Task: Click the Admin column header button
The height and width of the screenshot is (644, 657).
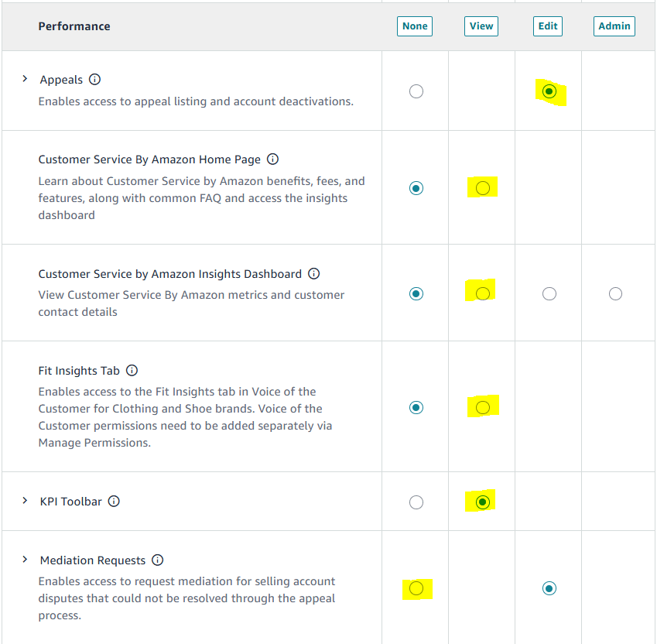Action: (x=614, y=26)
